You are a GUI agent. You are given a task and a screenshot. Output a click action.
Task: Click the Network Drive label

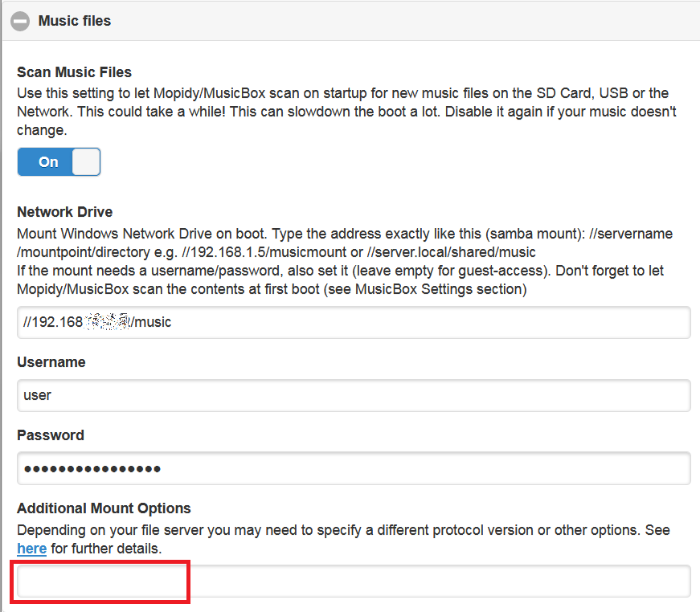pos(64,212)
